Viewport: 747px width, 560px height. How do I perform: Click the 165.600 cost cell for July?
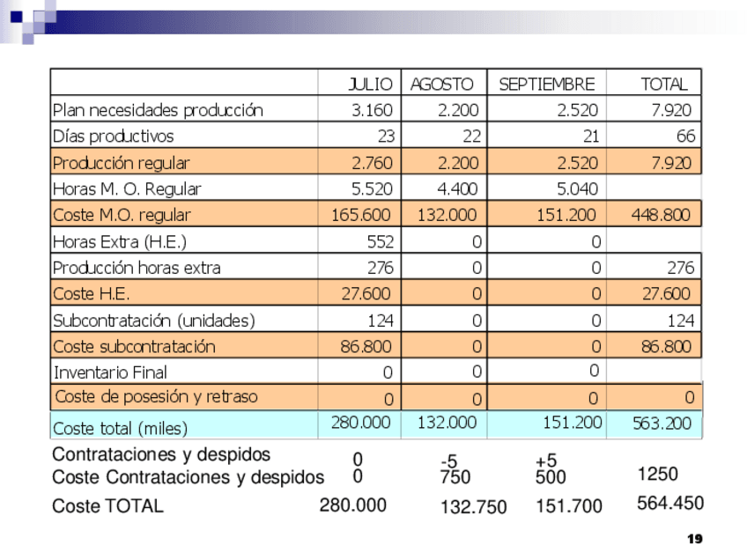(361, 215)
